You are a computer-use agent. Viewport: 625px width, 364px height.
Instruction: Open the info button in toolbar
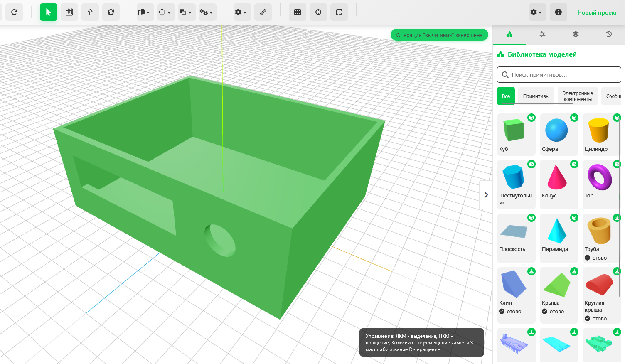click(558, 12)
